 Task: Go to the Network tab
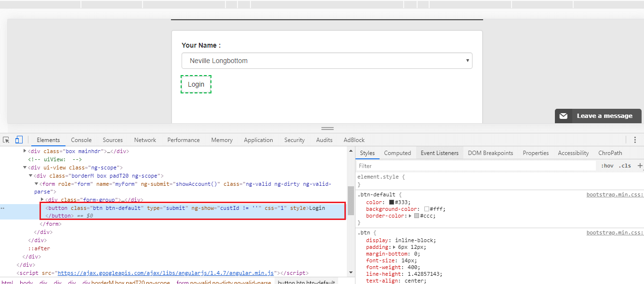click(145, 140)
